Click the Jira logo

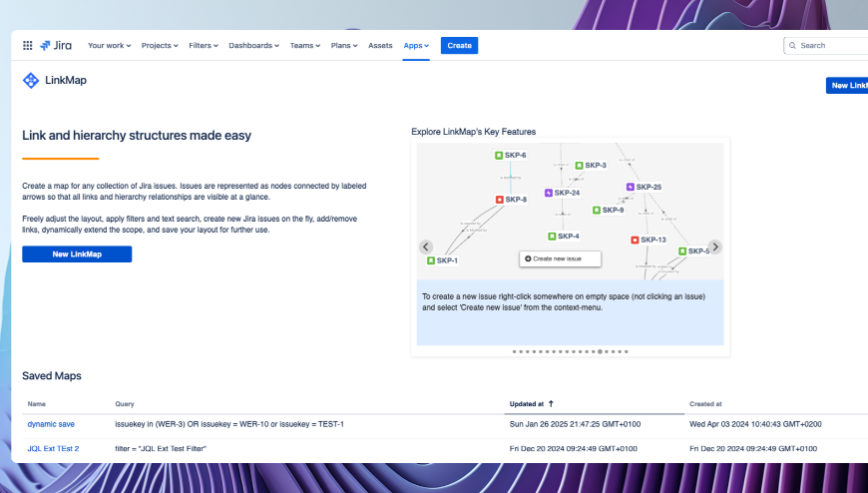[x=56, y=46]
